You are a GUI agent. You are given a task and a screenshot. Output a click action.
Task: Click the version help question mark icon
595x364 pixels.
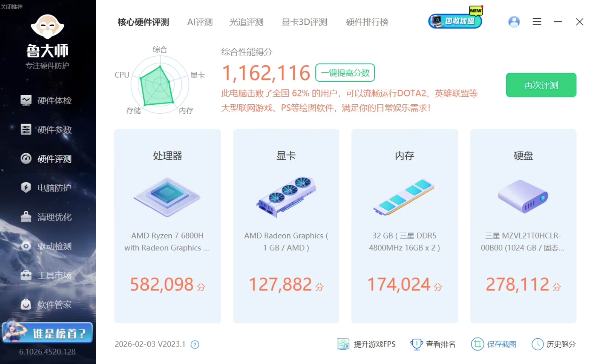195,344
